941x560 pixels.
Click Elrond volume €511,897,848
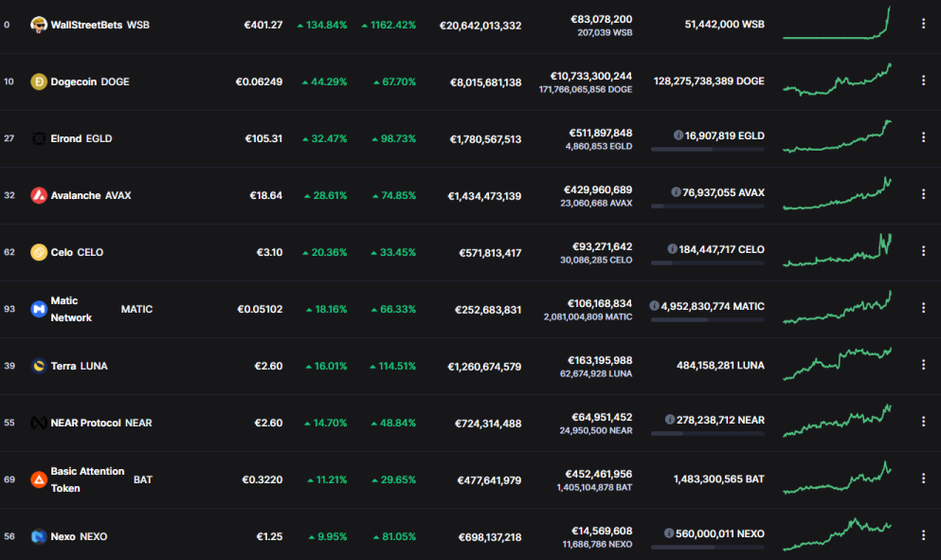click(x=601, y=134)
